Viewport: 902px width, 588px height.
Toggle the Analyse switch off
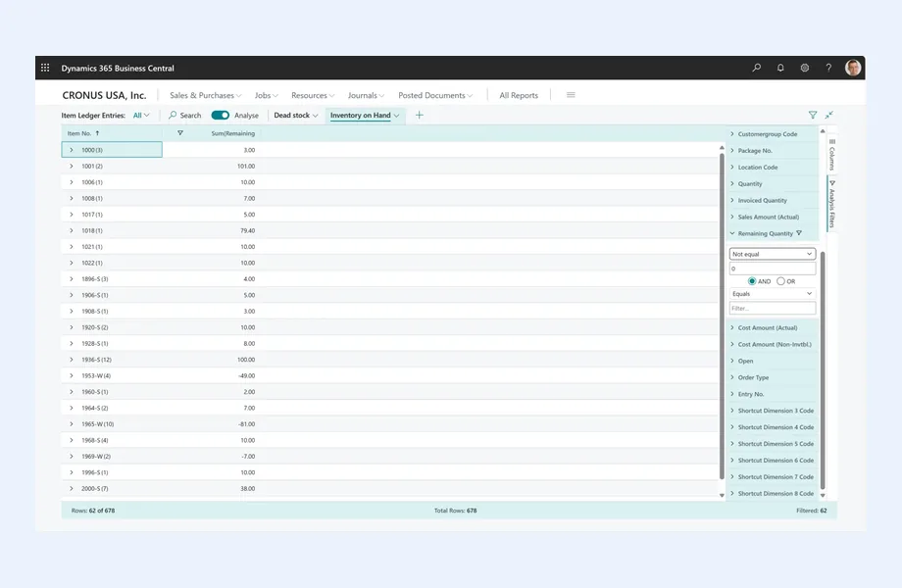point(221,115)
